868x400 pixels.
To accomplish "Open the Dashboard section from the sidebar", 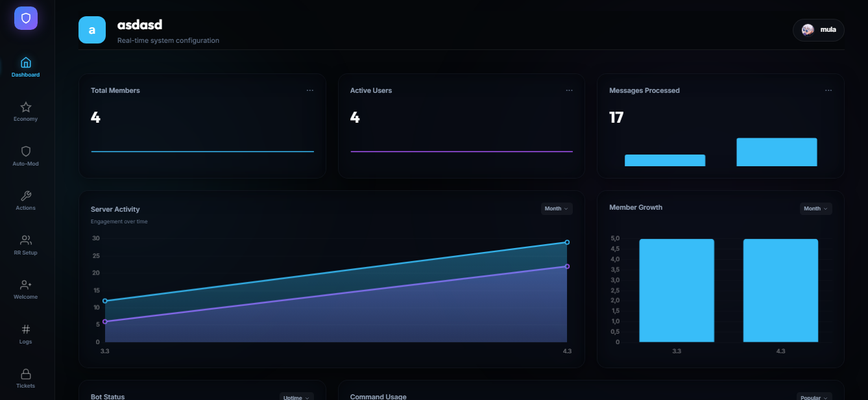I will (x=25, y=65).
